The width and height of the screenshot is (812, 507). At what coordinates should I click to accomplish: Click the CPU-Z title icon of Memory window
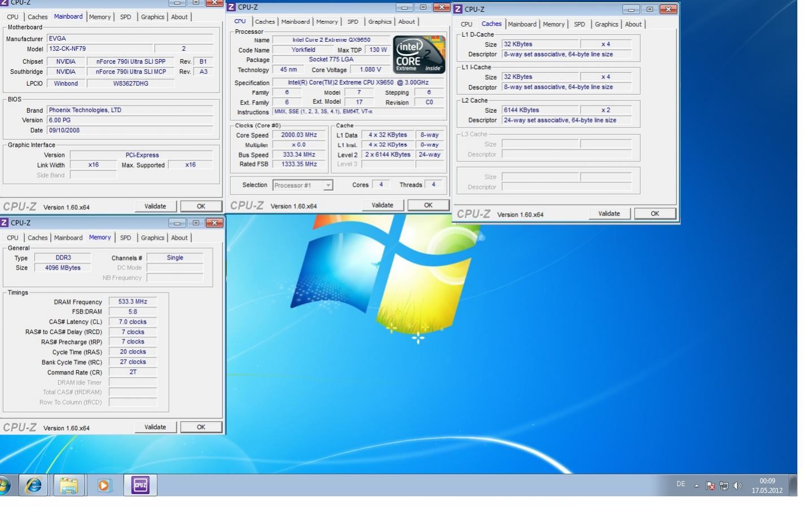[4, 223]
